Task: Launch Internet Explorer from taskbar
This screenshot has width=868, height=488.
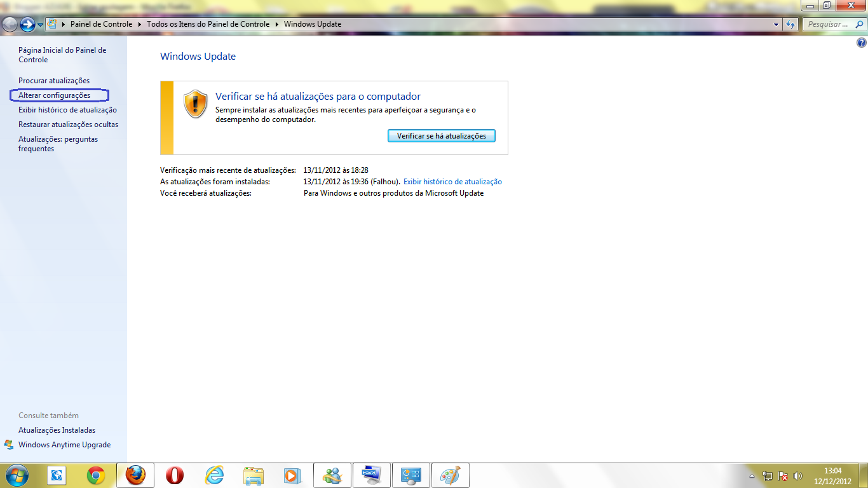Action: coord(215,475)
